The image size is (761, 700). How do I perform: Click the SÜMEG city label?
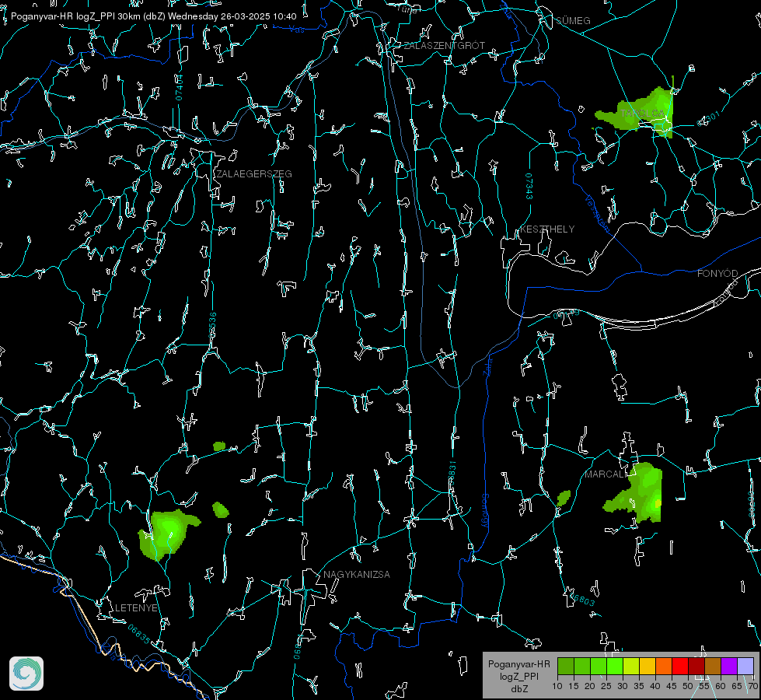coord(573,20)
